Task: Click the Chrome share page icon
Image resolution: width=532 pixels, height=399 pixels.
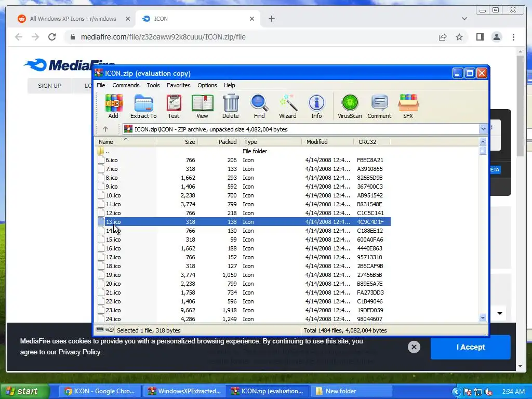Action: coord(443,37)
